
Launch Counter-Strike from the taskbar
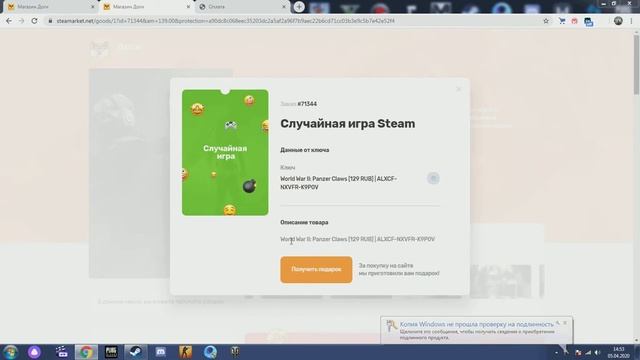tap(185, 352)
